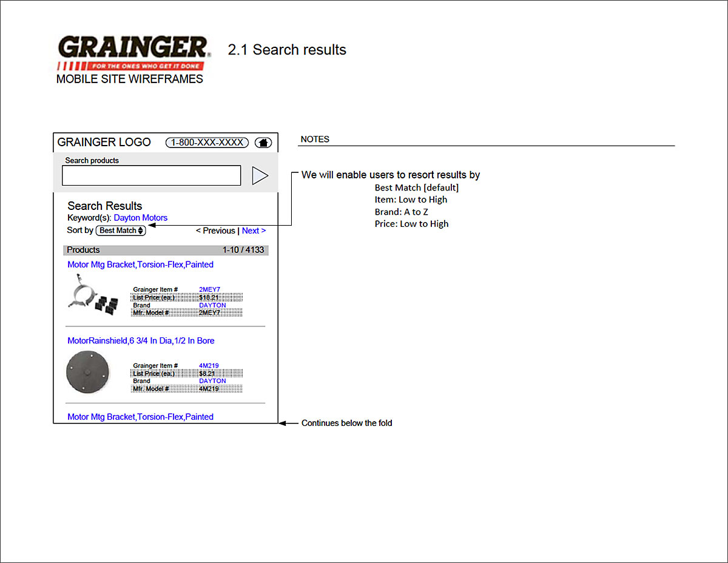Open the 4M219 Grainger item number link
Screen dimensions: 728x563
coord(209,366)
